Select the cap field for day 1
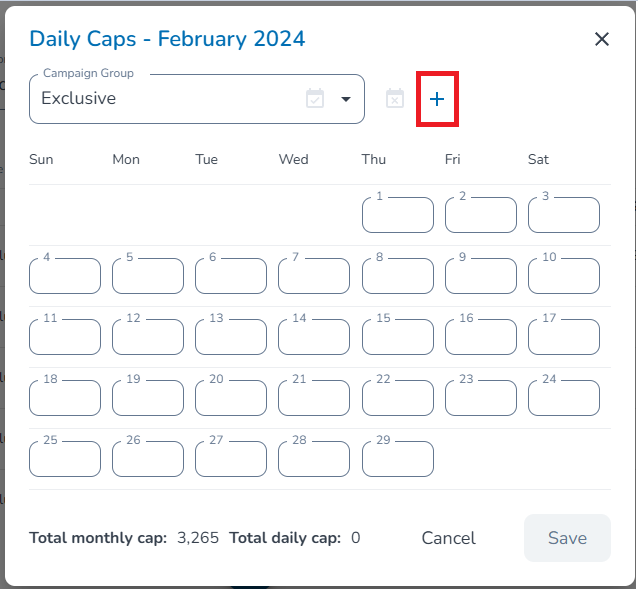Screen dimensions: 638x590 [x=398, y=216]
